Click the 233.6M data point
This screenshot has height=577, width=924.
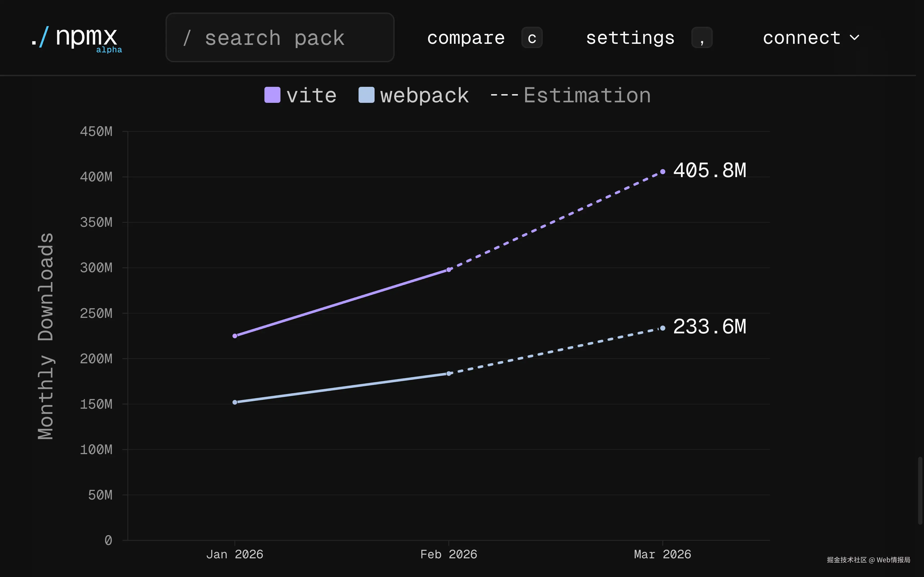tap(663, 328)
